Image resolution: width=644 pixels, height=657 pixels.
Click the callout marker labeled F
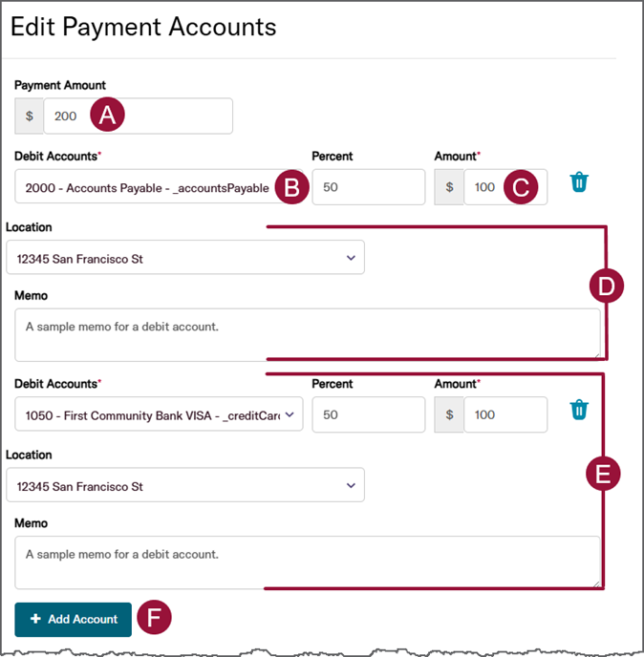[x=154, y=618]
